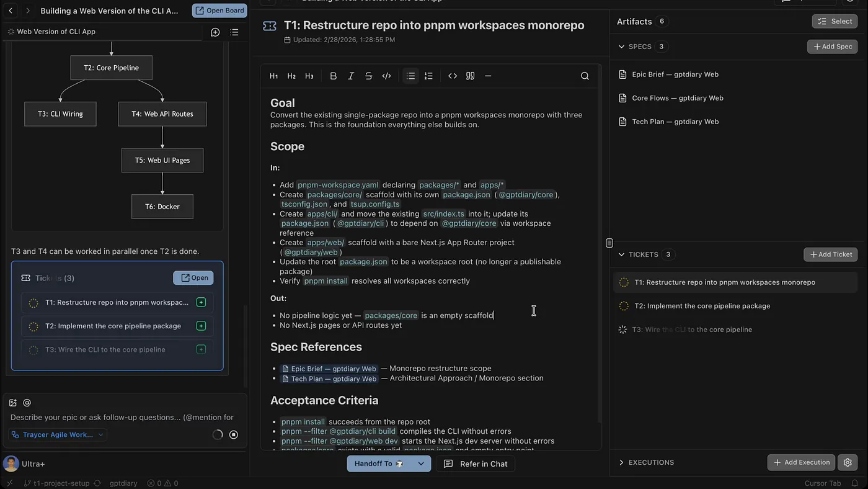Image resolution: width=868 pixels, height=489 pixels.
Task: Open search in the ticket editor
Action: pos(585,76)
